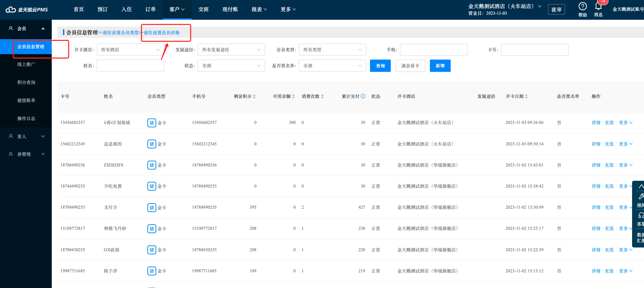Open the 订单 top menu
This screenshot has height=288, width=644.
150,10
